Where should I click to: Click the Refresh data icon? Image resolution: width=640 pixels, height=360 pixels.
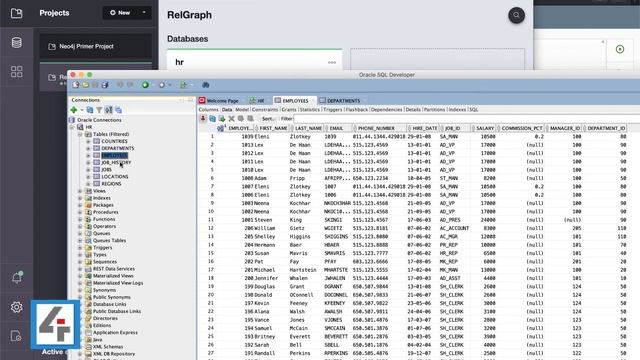(x=212, y=118)
